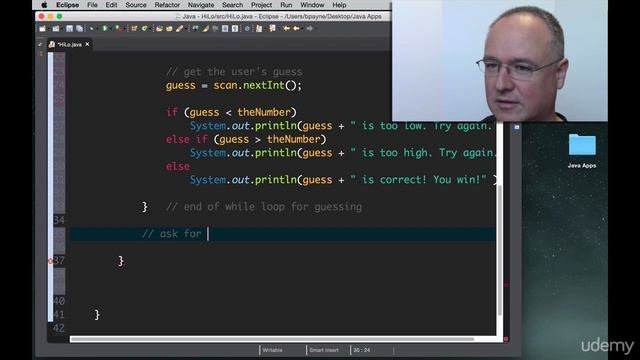
Task: Click the Save floppy-disk icon in the toolbar
Action: (69, 29)
